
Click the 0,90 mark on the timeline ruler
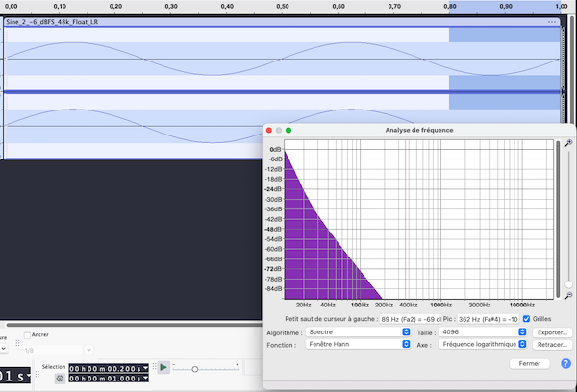506,7
